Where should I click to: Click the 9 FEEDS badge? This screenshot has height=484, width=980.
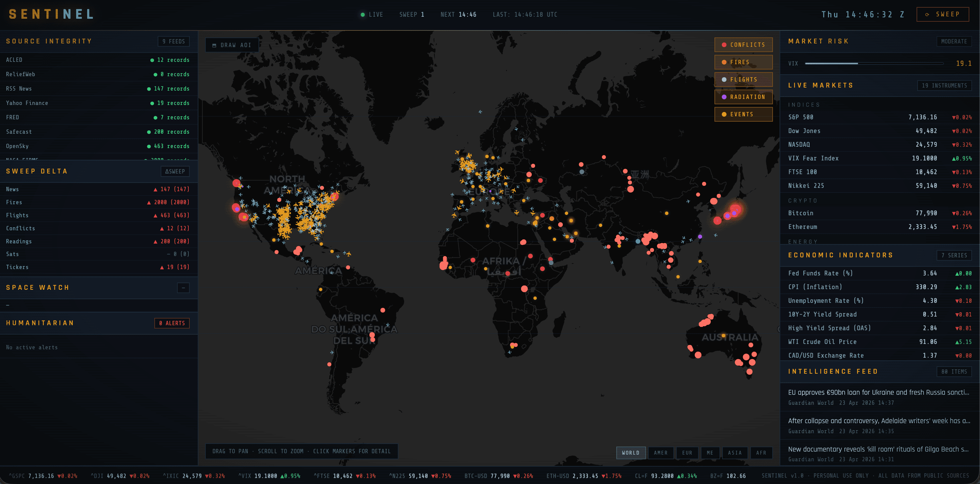pos(173,41)
